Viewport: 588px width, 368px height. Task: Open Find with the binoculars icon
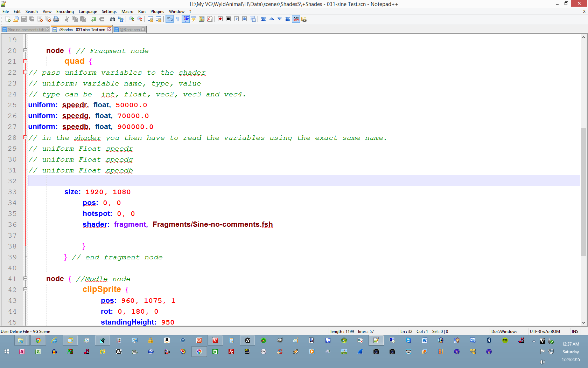pos(112,19)
